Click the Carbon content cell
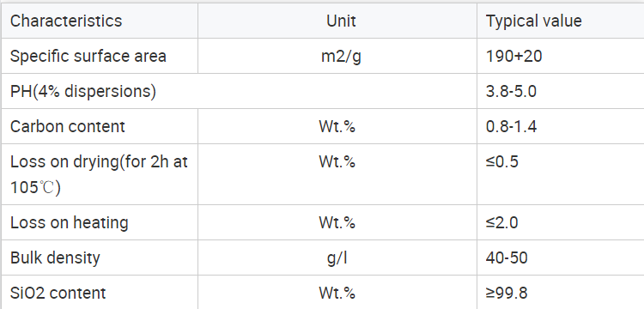This screenshot has width=644, height=309. point(100,126)
